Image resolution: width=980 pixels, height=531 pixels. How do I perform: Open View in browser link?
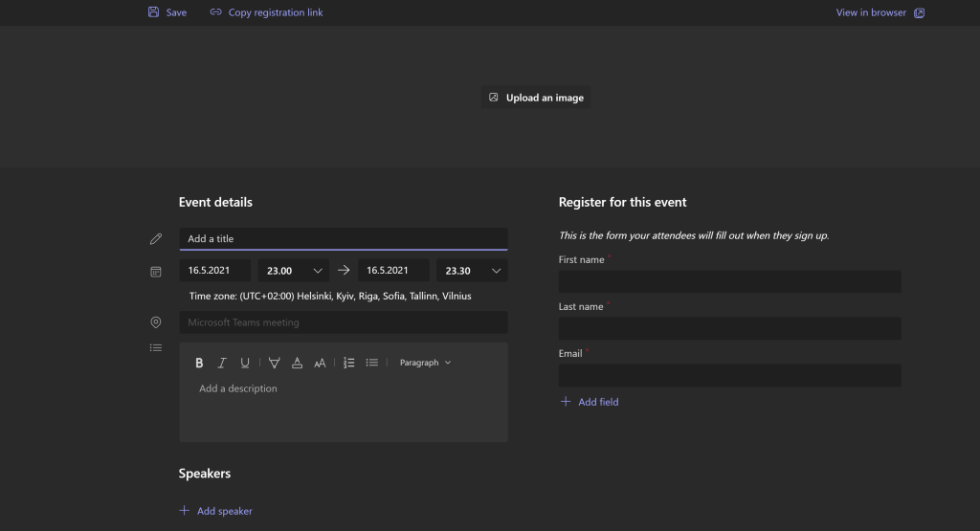[x=880, y=12]
